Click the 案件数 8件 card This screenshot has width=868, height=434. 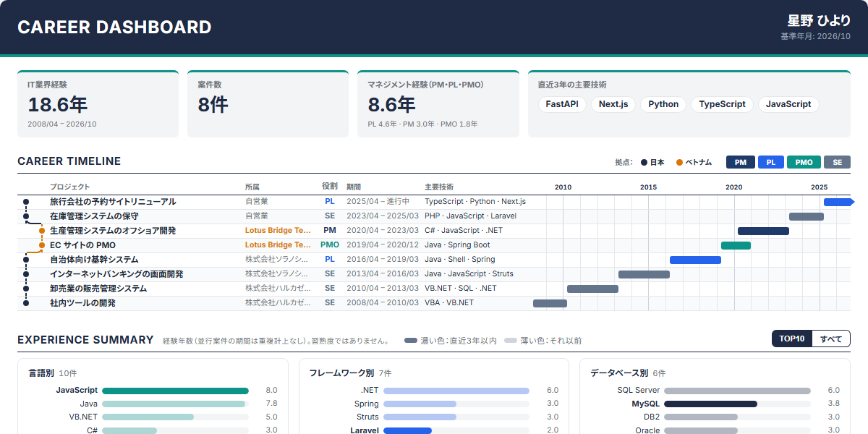point(268,104)
